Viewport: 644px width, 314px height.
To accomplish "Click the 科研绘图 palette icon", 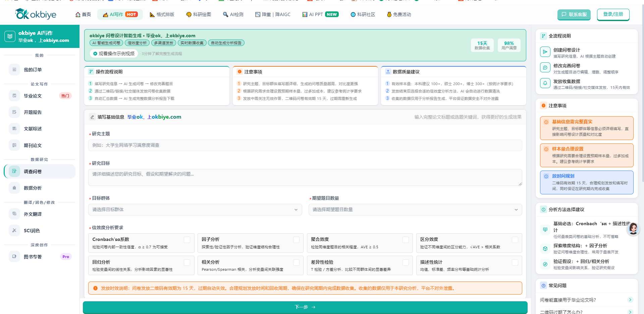I will 189,14.
